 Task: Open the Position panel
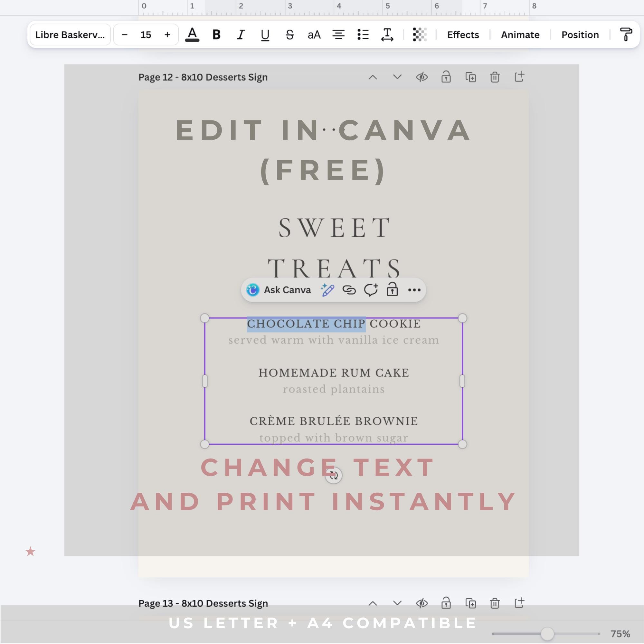[x=580, y=35]
